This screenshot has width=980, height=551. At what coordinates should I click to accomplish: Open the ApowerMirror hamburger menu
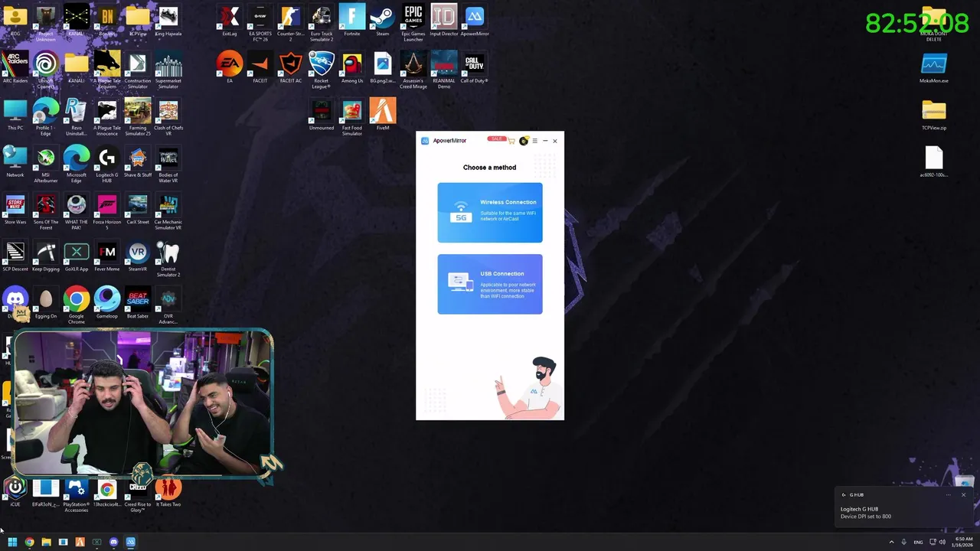[534, 141]
